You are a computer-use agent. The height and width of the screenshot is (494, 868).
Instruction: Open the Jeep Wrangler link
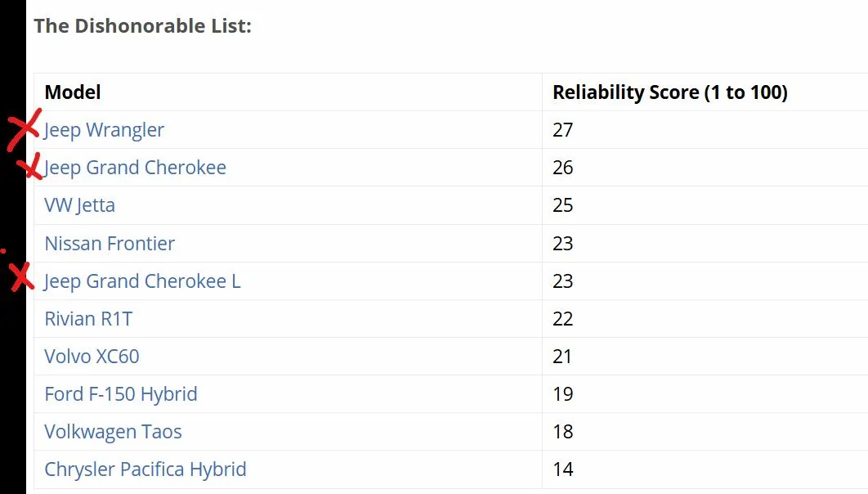click(104, 130)
